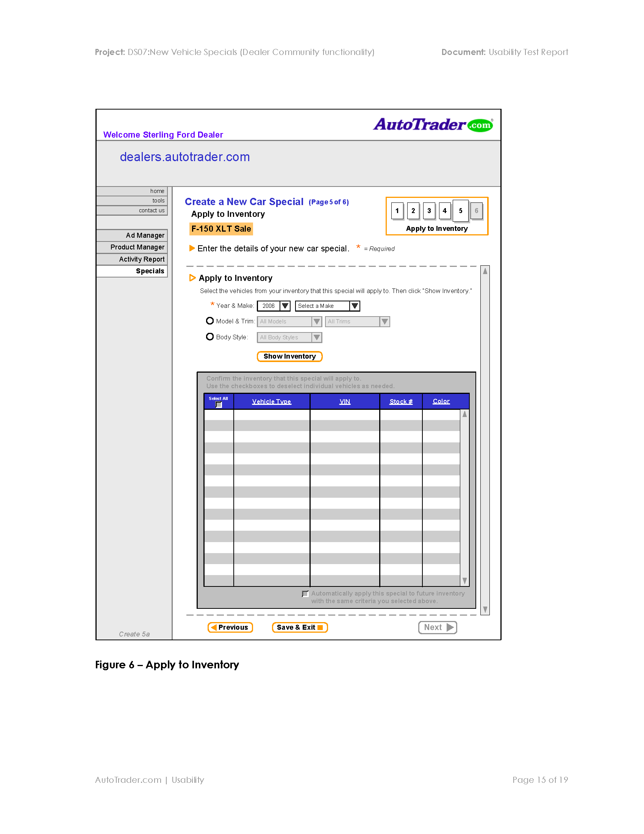This screenshot has height=834, width=644.
Task: Click the Show Inventory button
Action: 289,356
